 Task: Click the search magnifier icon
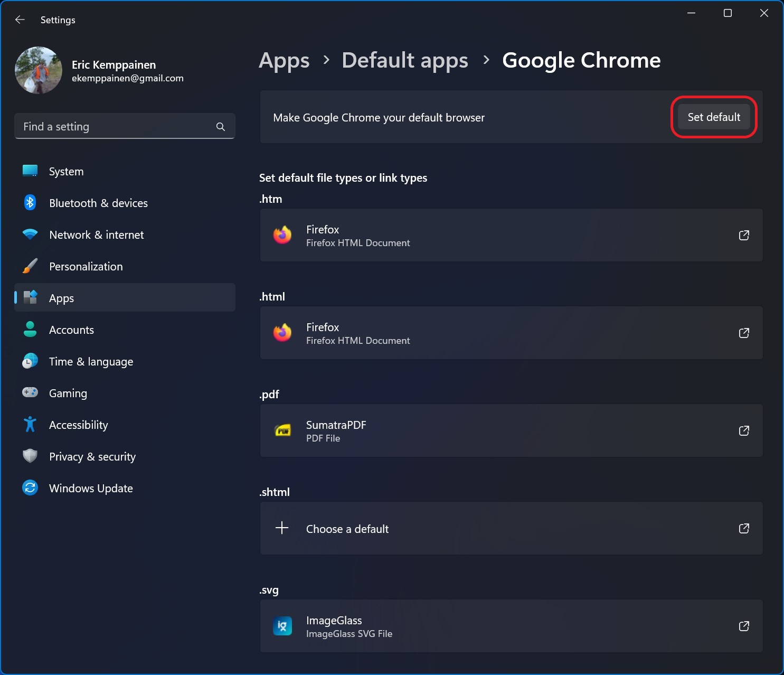[x=221, y=127]
